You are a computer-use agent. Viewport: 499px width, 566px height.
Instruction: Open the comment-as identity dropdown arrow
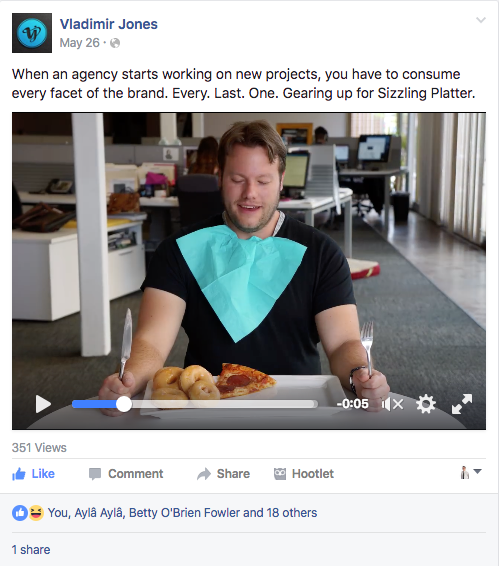pos(477,471)
